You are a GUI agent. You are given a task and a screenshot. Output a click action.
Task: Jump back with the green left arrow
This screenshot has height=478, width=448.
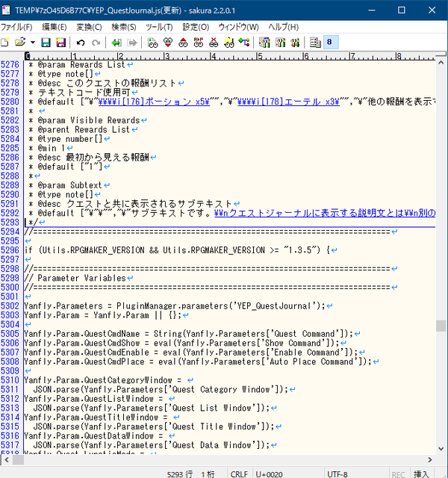coord(116,43)
